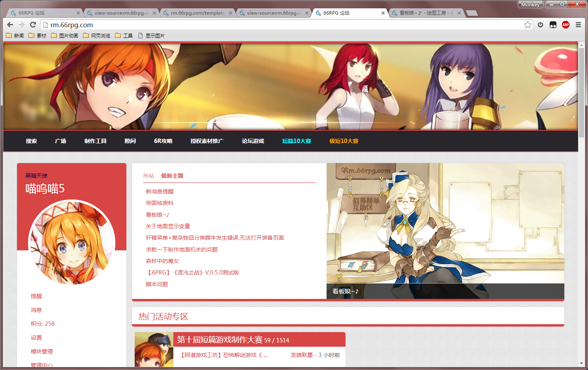Open the Tampermonkey extension icon
Screen dimensions: 588x370
pyautogui.click(x=553, y=24)
